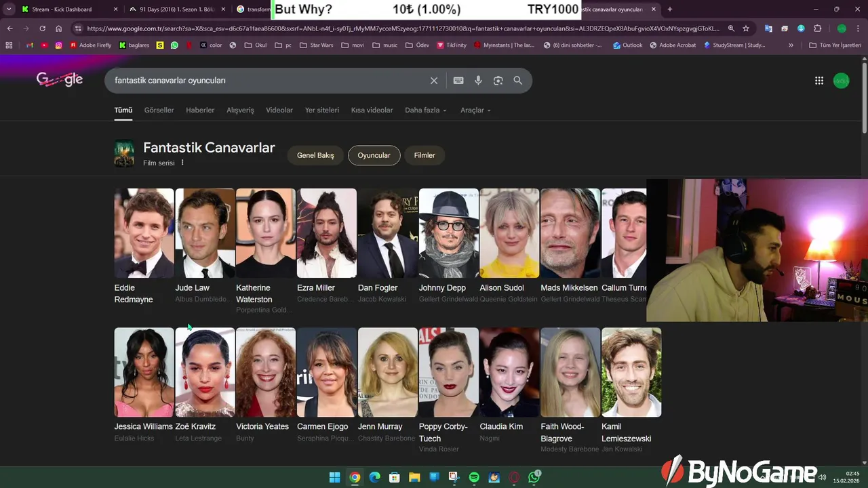Search by image with the Google Lens icon
This screenshot has width=868, height=488.
498,81
